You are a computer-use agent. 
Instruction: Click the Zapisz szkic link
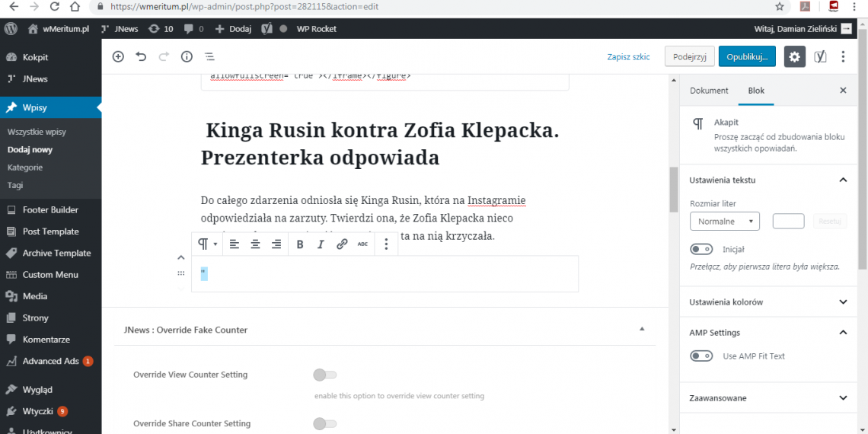coord(628,57)
